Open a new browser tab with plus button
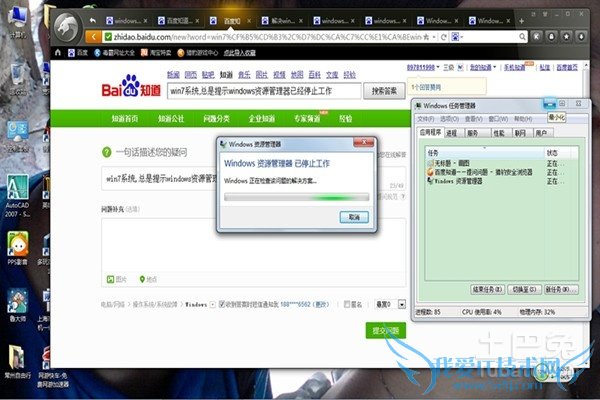This screenshot has height=400, width=600. tap(521, 21)
